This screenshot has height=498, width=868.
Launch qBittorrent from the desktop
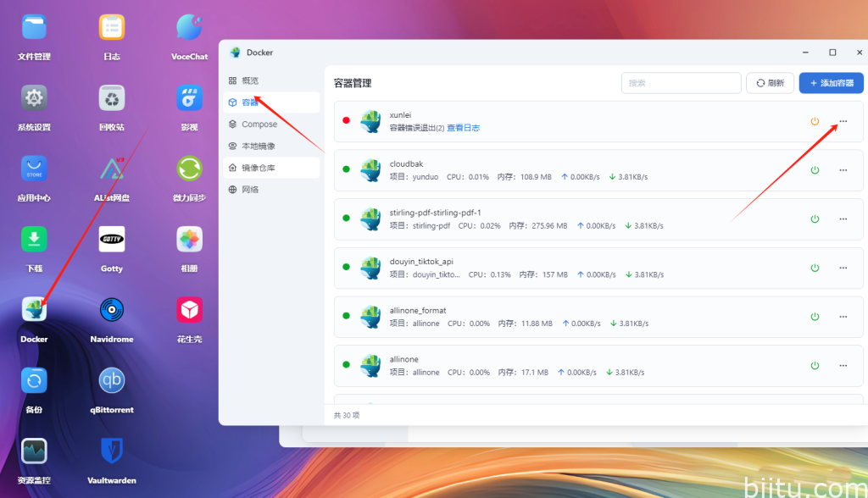(112, 381)
